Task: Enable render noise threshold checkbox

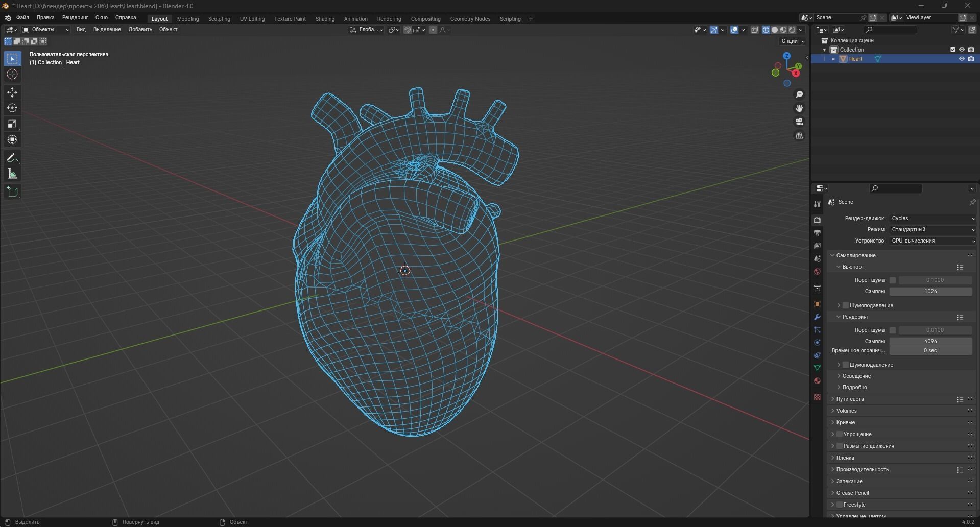Action: click(x=893, y=330)
